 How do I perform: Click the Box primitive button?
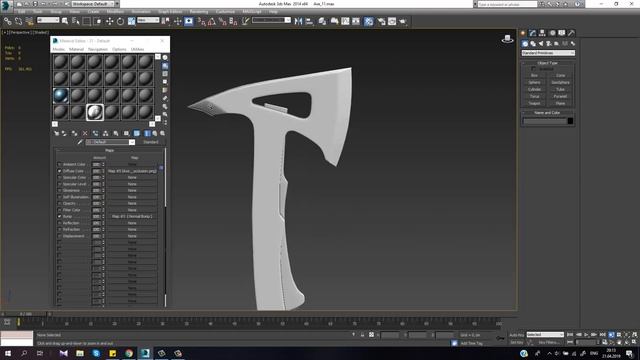(534, 76)
